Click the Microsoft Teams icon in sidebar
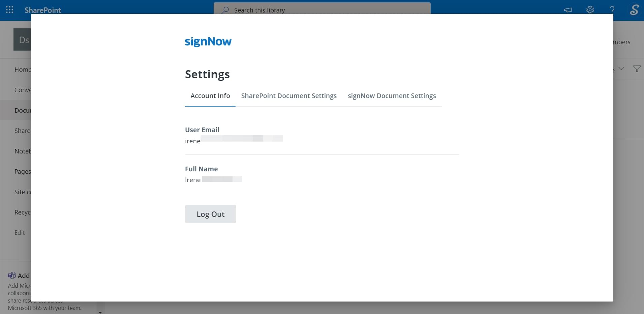This screenshot has height=314, width=644. [12, 276]
